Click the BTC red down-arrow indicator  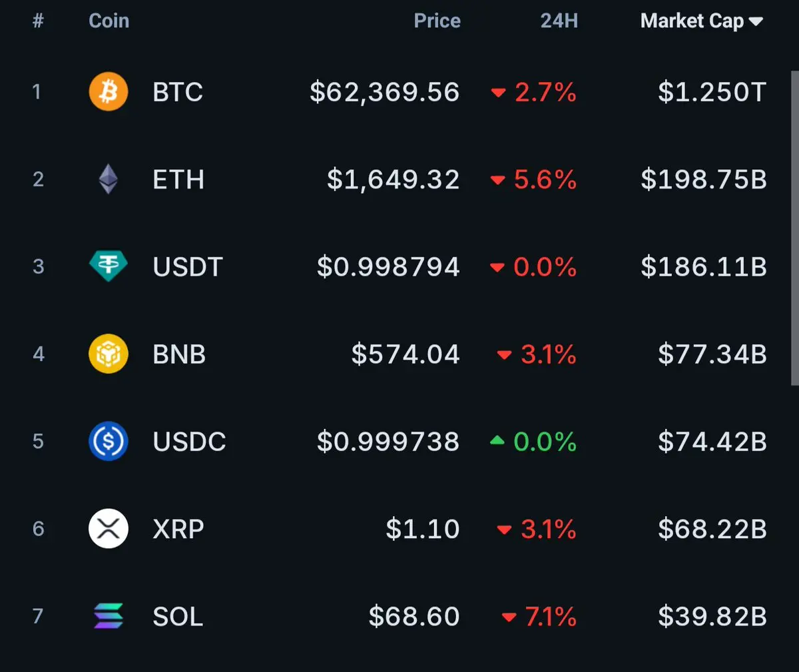coord(498,93)
